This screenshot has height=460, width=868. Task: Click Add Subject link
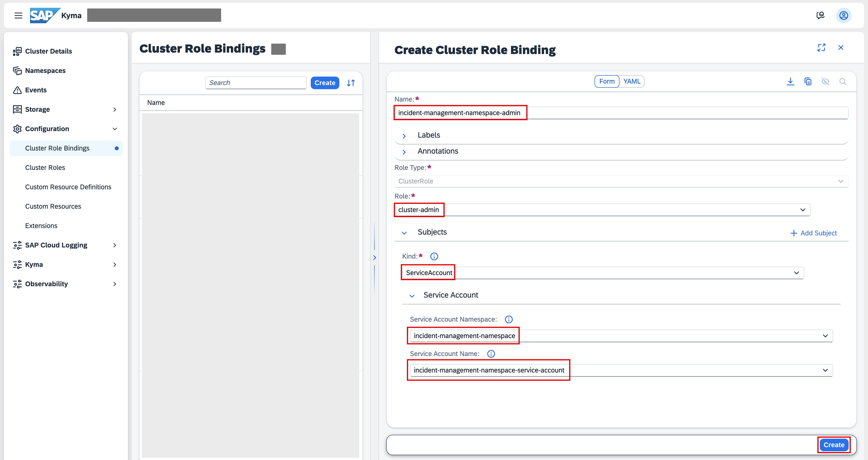[x=814, y=233]
